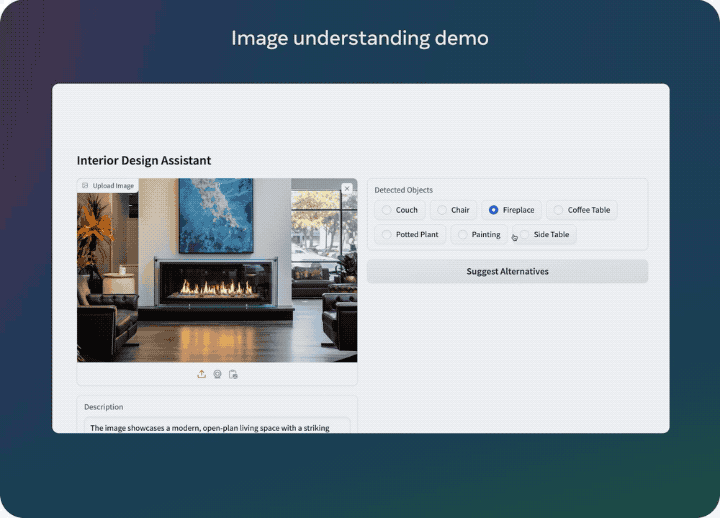Select the Couch radio option
The image size is (720, 518).
point(387,210)
